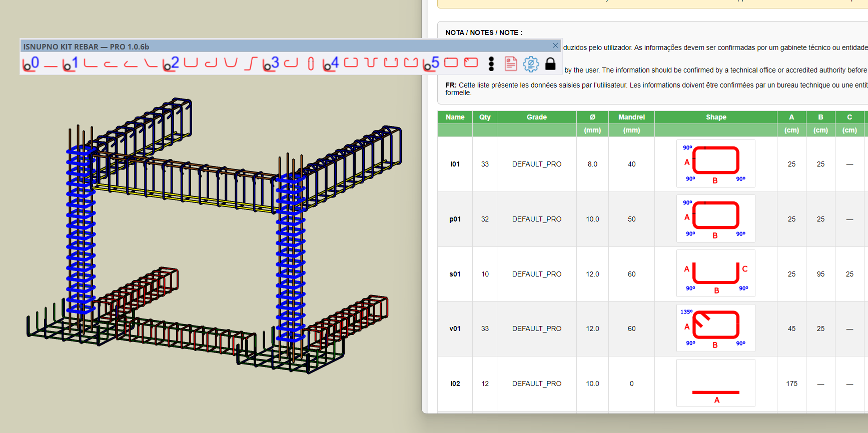Click the Shape column header
Screen dimensions: 868x433
point(715,117)
